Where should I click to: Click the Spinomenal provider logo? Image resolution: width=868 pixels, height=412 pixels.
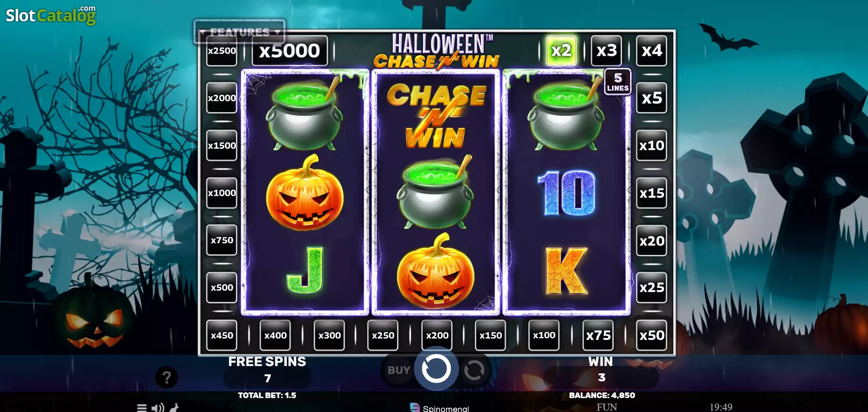point(440,408)
